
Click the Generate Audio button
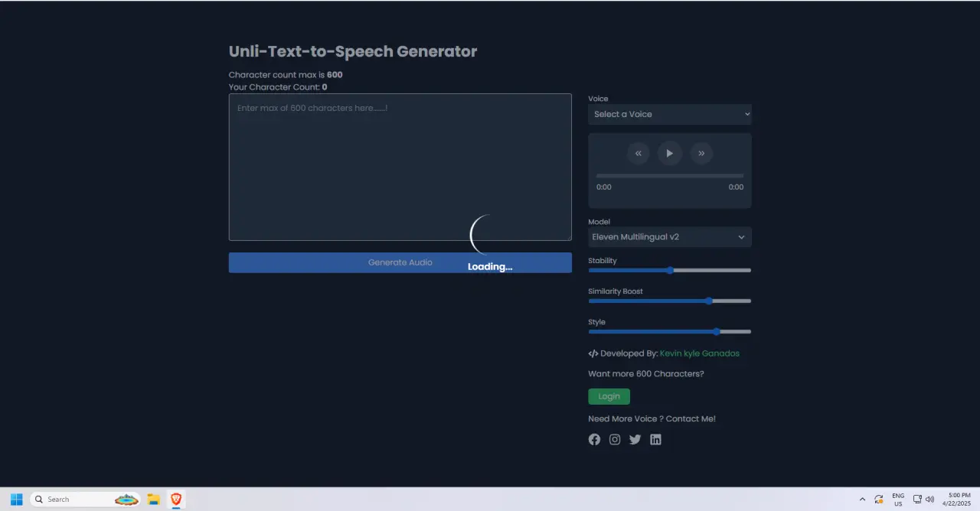click(x=400, y=262)
